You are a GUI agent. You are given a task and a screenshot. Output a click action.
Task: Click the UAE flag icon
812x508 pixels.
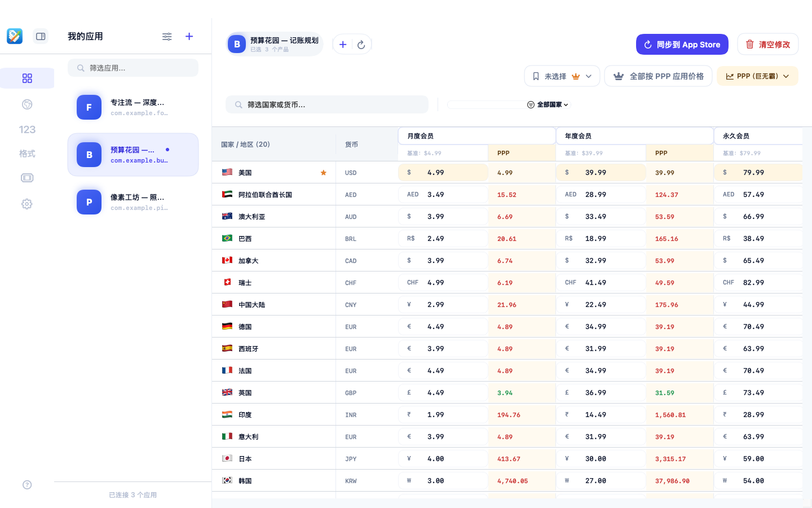tap(227, 194)
